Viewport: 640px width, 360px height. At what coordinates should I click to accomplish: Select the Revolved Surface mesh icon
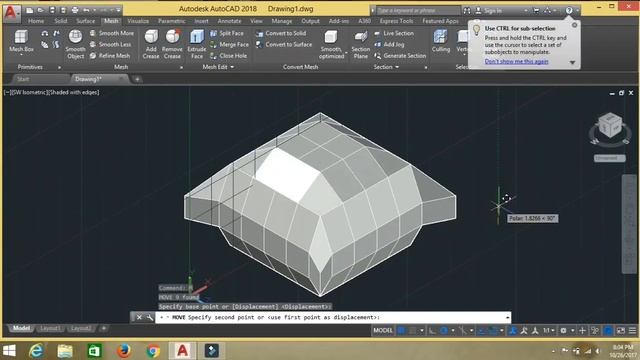44,33
